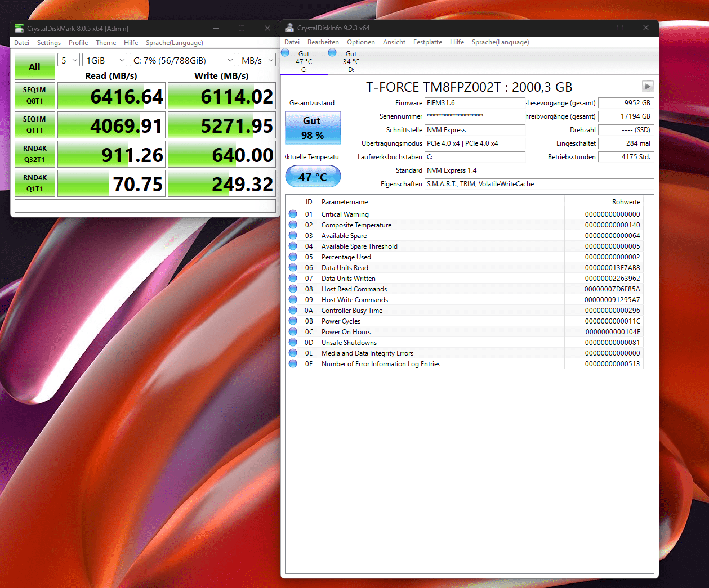
Task: Click the Übertragungsmodus PCIe 4.0 x4 field
Action: click(x=475, y=143)
